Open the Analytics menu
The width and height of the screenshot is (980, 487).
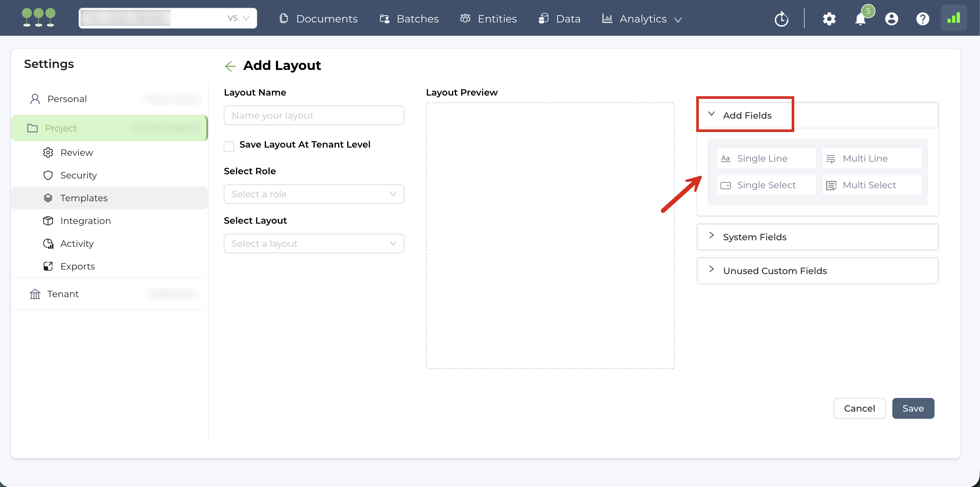coord(642,19)
